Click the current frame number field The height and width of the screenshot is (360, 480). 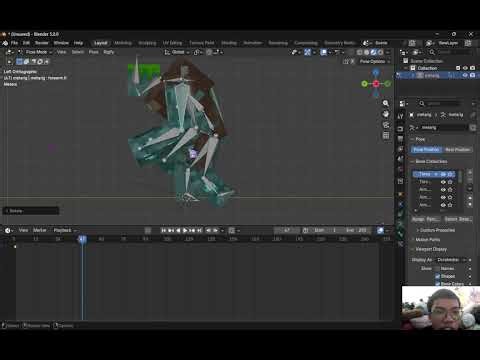click(287, 230)
